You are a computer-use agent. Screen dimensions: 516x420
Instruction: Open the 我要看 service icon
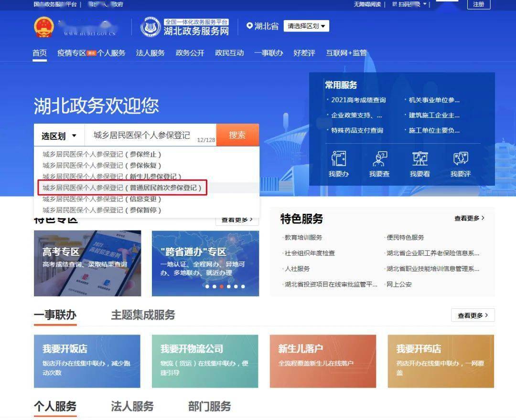point(420,164)
